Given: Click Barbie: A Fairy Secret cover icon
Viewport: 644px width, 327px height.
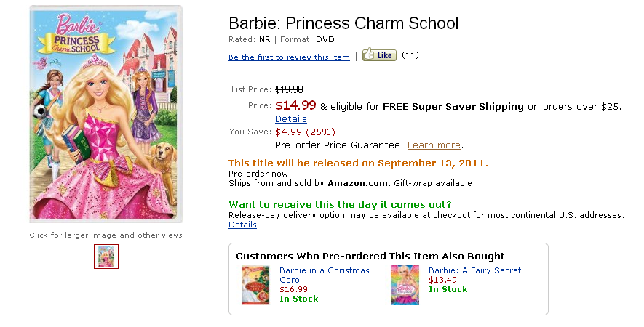Looking at the screenshot, I should pyautogui.click(x=405, y=284).
